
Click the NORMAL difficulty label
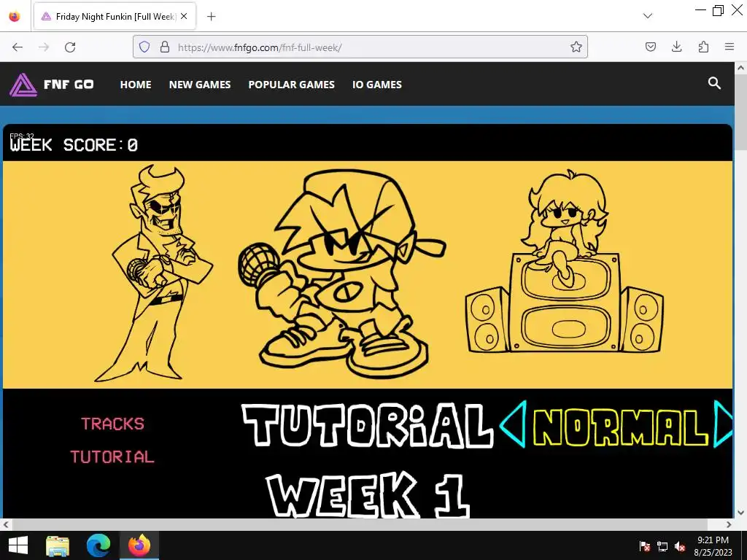coord(620,427)
